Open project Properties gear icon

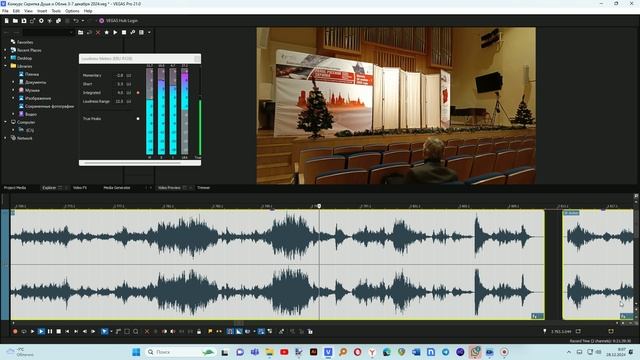click(41, 20)
